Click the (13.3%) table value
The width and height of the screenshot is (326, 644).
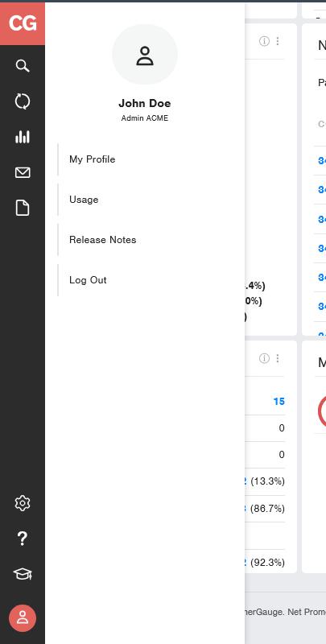(x=267, y=481)
